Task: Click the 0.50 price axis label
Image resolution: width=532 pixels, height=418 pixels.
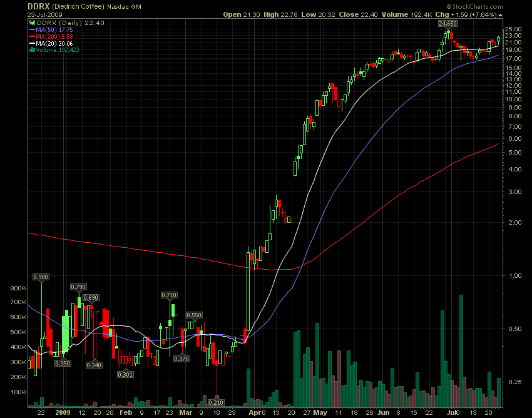Action: 515,329
